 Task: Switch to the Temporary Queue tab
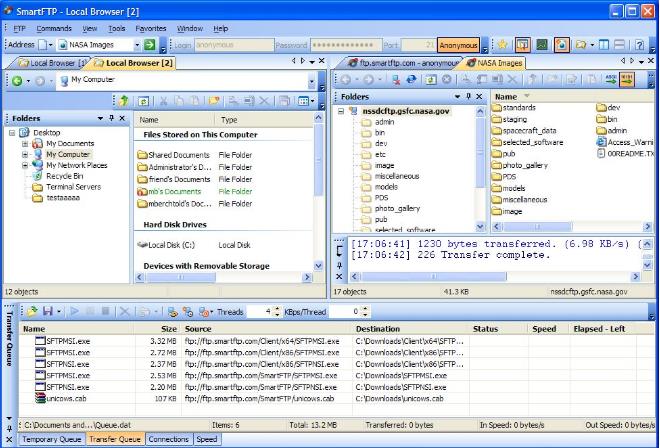[52, 439]
